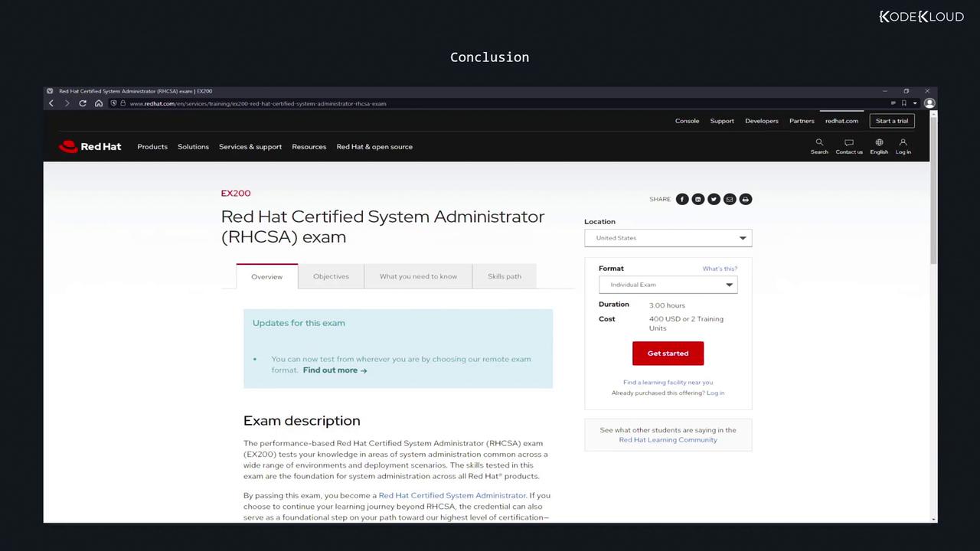Image resolution: width=980 pixels, height=551 pixels.
Task: Open the Red Hat Certified System Administrator link
Action: click(452, 496)
